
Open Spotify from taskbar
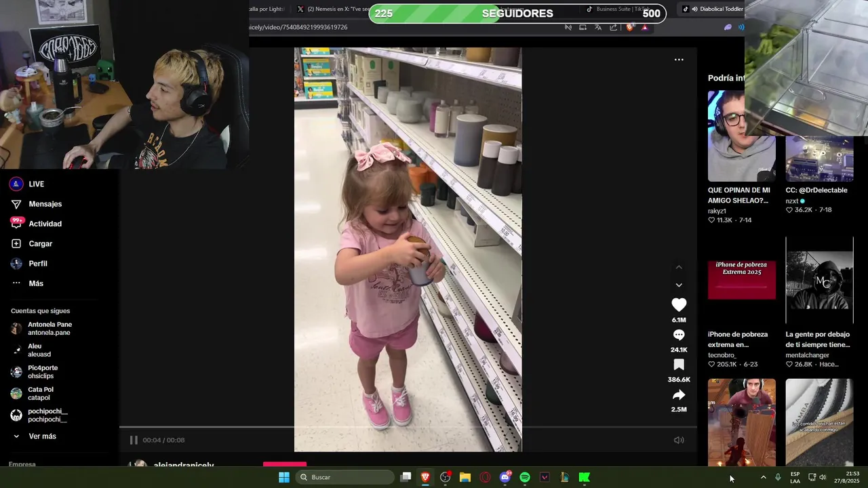pos(525,477)
